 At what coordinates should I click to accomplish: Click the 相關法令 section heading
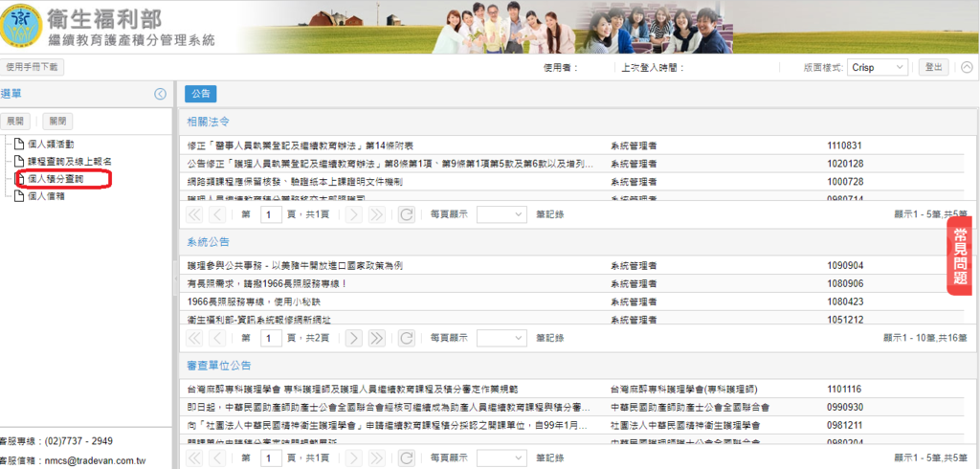tap(209, 122)
